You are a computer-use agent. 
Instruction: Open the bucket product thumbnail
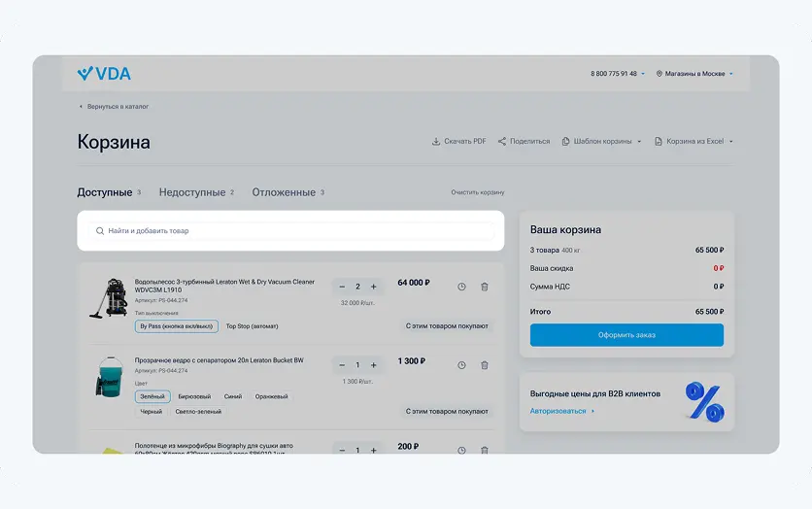pos(109,377)
